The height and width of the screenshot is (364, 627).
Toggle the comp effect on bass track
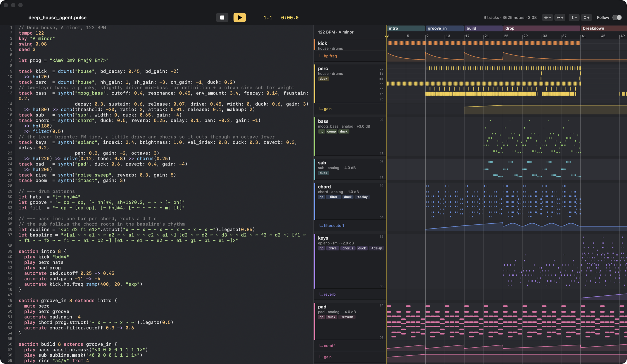tap(332, 132)
